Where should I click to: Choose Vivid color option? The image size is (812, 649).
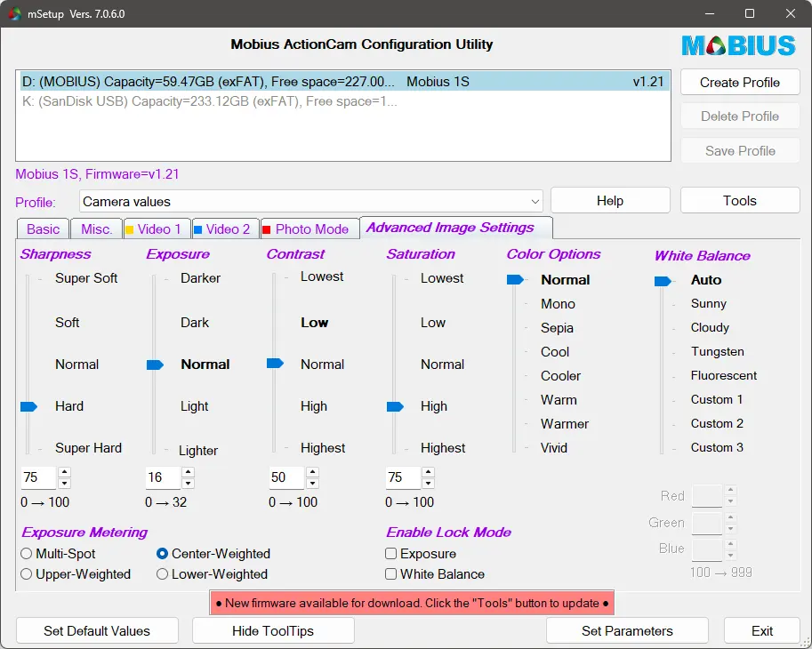553,448
